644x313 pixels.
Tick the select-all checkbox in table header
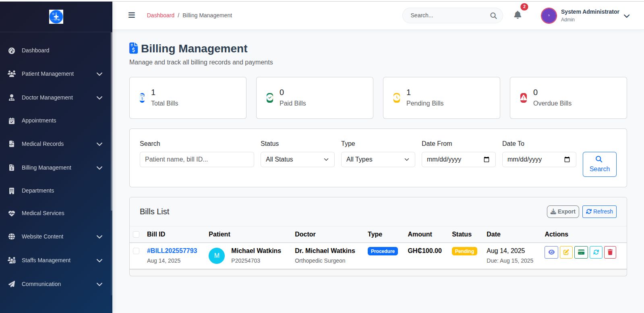(136, 234)
